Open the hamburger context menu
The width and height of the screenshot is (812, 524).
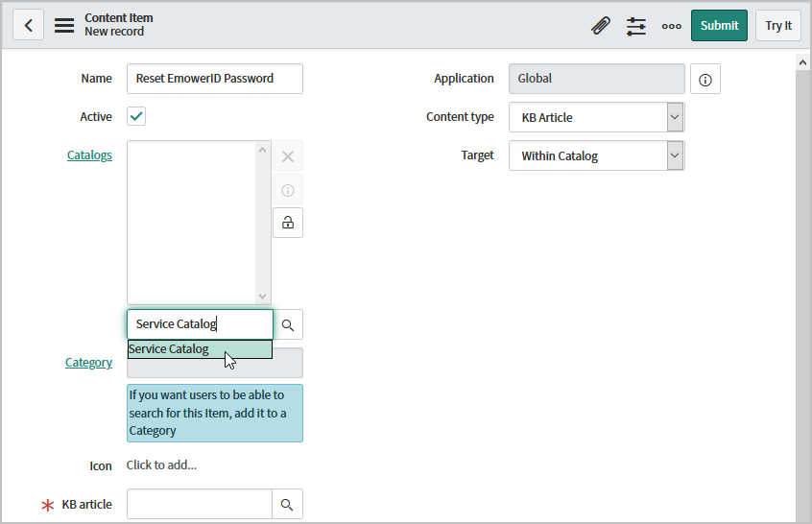(x=64, y=26)
